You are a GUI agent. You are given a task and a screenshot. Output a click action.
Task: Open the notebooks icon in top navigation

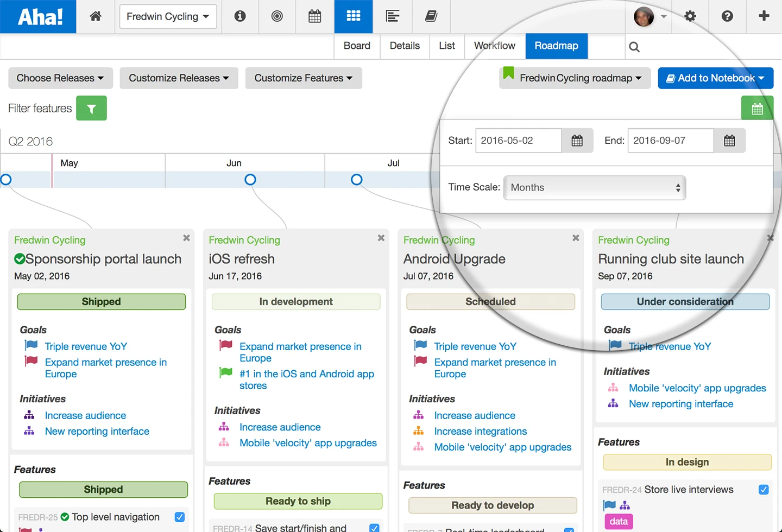[x=431, y=16]
